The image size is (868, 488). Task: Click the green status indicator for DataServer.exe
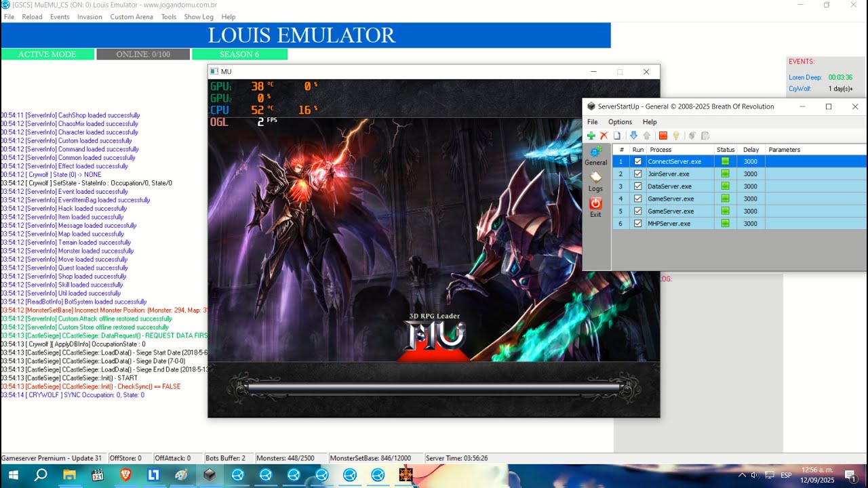(725, 186)
